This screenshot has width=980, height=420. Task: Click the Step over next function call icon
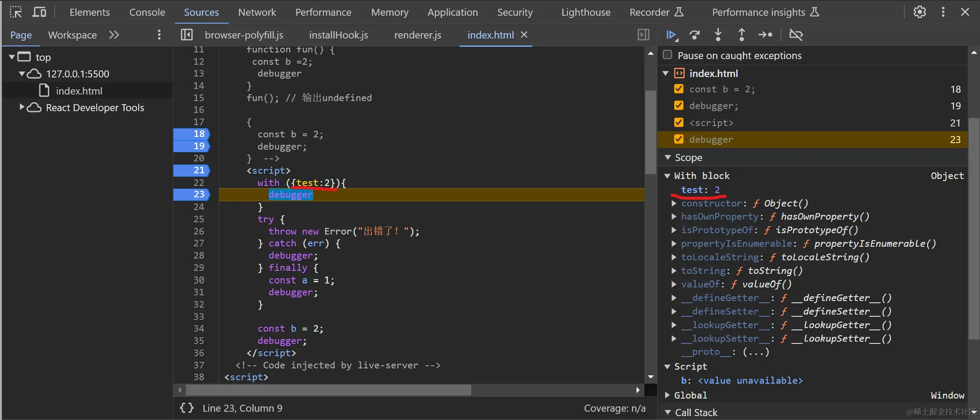[694, 35]
